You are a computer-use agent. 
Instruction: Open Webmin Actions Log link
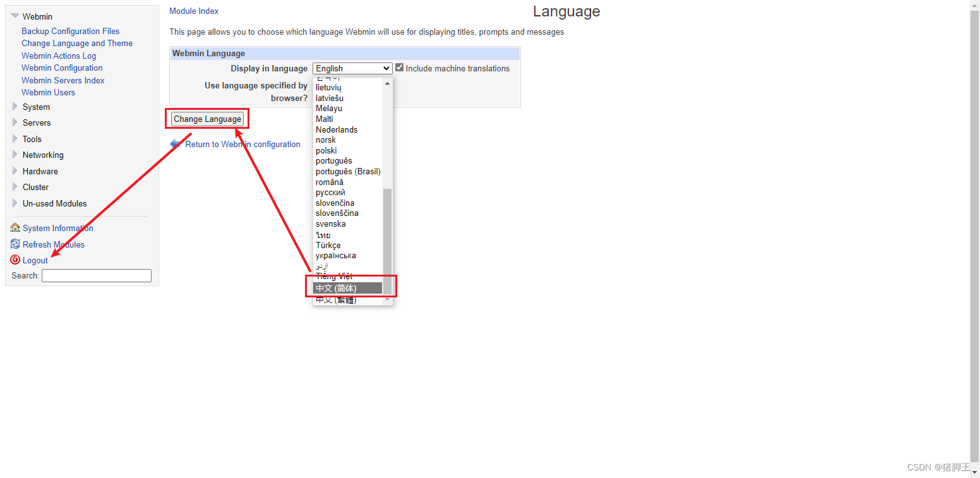click(59, 56)
